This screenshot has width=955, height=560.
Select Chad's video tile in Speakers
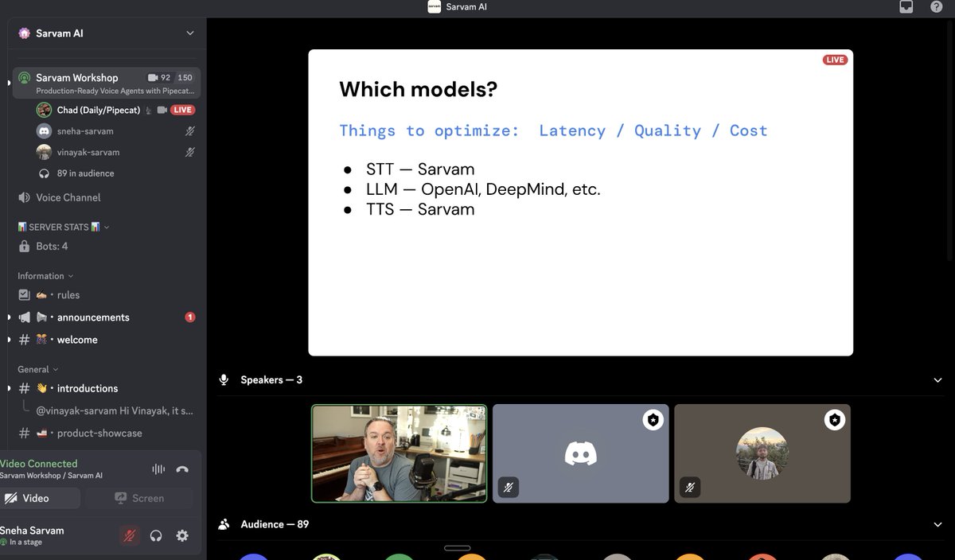pos(399,453)
